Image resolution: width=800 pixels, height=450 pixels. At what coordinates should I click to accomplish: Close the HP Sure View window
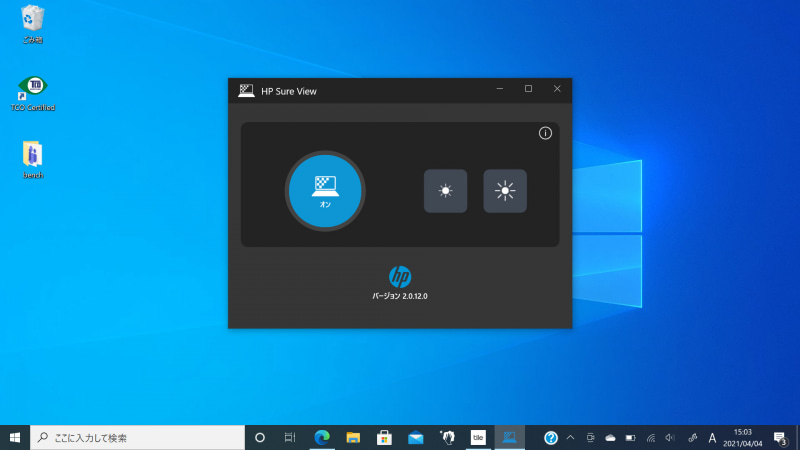(x=557, y=89)
